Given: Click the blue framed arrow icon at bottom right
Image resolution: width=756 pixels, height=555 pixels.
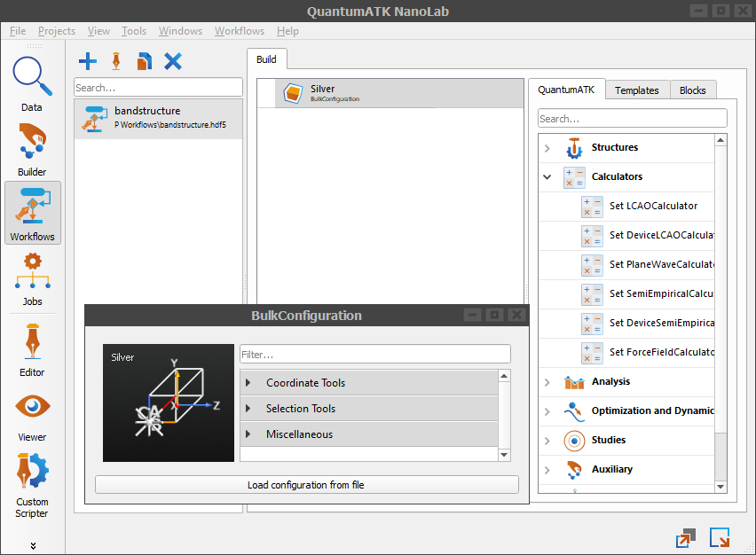Looking at the screenshot, I should [720, 537].
